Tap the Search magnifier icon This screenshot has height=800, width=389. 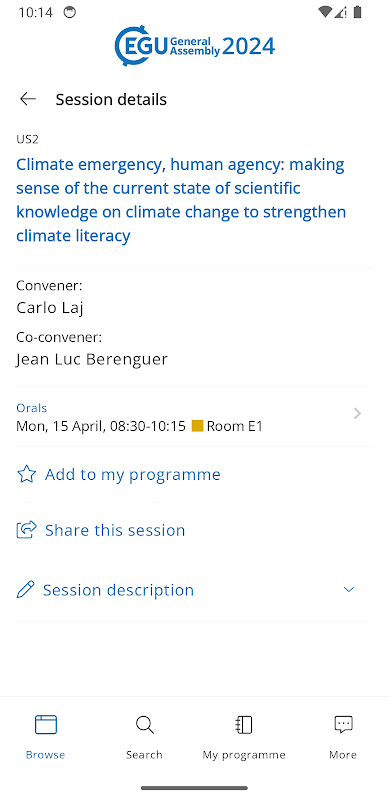144,724
